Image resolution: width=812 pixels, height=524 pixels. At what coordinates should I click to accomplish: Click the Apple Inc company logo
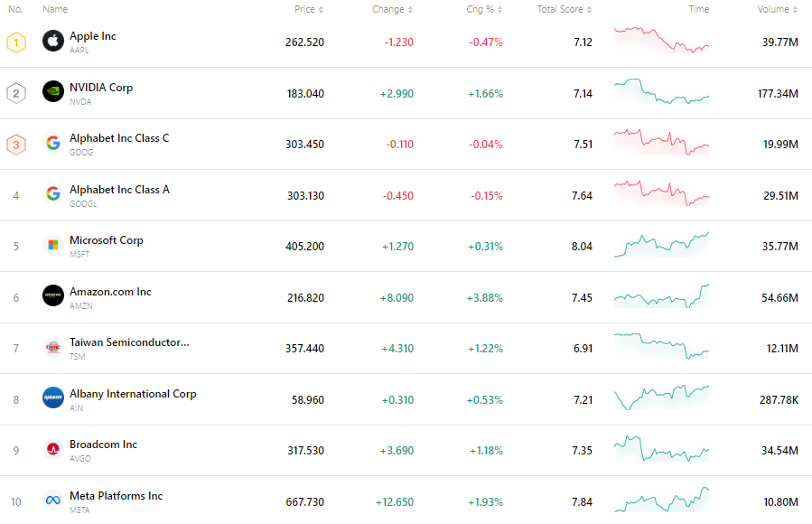[52, 41]
